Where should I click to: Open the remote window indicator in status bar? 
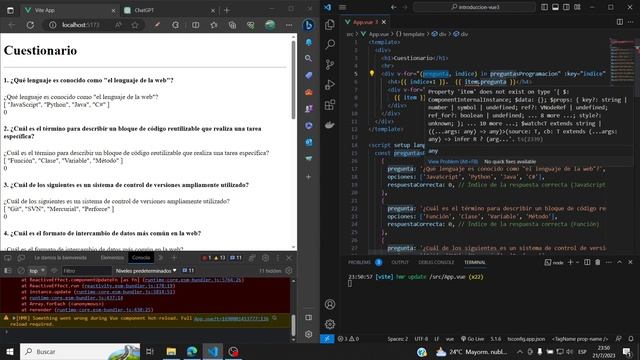[327, 339]
